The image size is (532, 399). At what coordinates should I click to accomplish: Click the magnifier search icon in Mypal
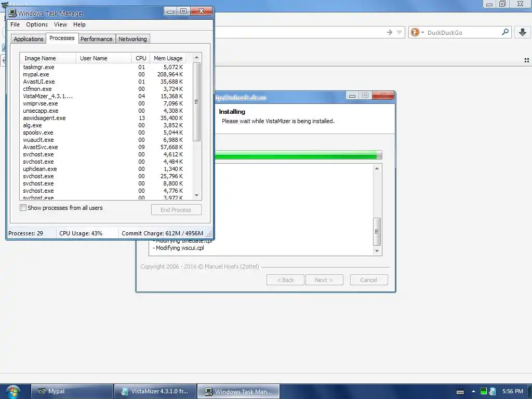pyautogui.click(x=505, y=32)
